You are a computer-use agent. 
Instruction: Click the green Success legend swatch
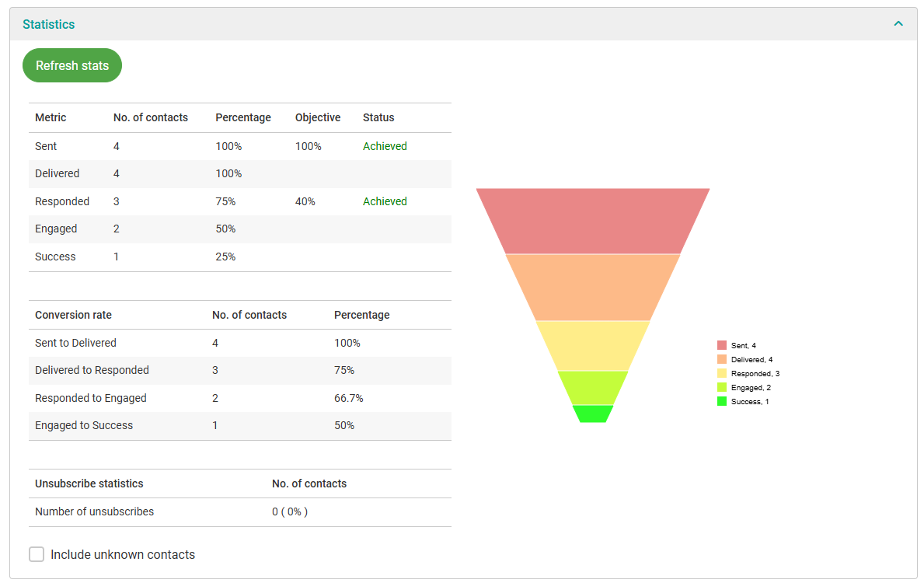[722, 401]
